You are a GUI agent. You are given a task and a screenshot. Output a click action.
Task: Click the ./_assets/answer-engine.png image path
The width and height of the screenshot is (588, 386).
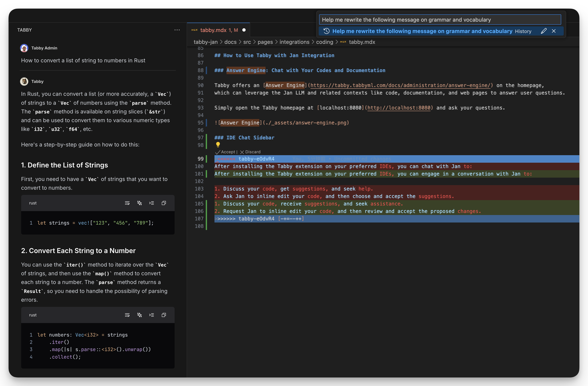306,123
